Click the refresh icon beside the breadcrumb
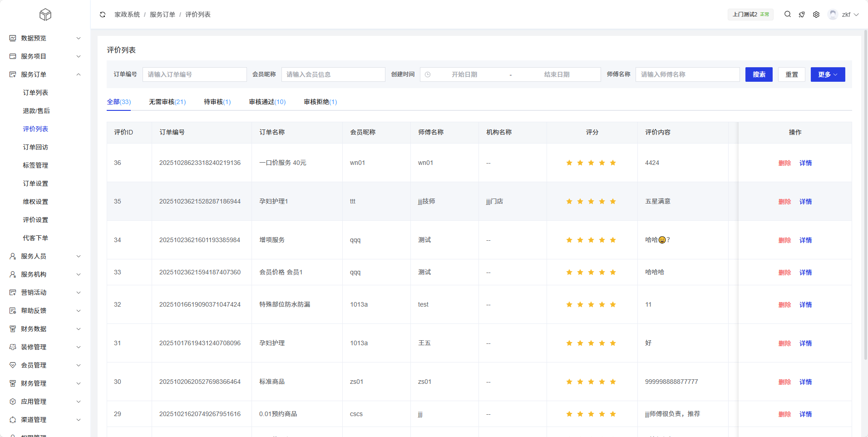Image resolution: width=868 pixels, height=437 pixels. (x=103, y=15)
